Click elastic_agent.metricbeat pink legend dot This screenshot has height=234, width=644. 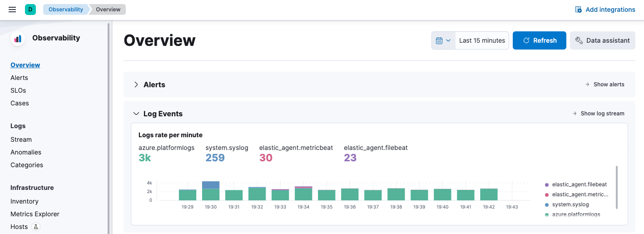[547, 194]
